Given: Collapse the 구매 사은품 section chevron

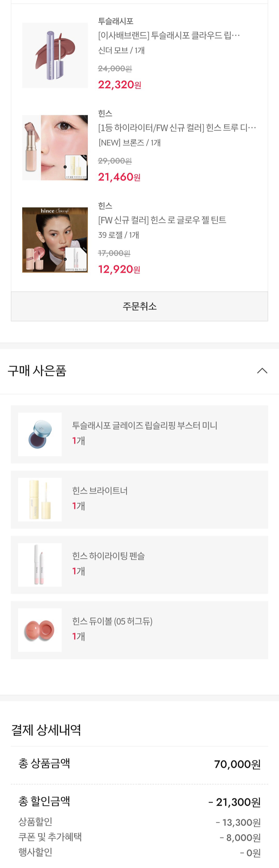Looking at the screenshot, I should click(x=262, y=371).
